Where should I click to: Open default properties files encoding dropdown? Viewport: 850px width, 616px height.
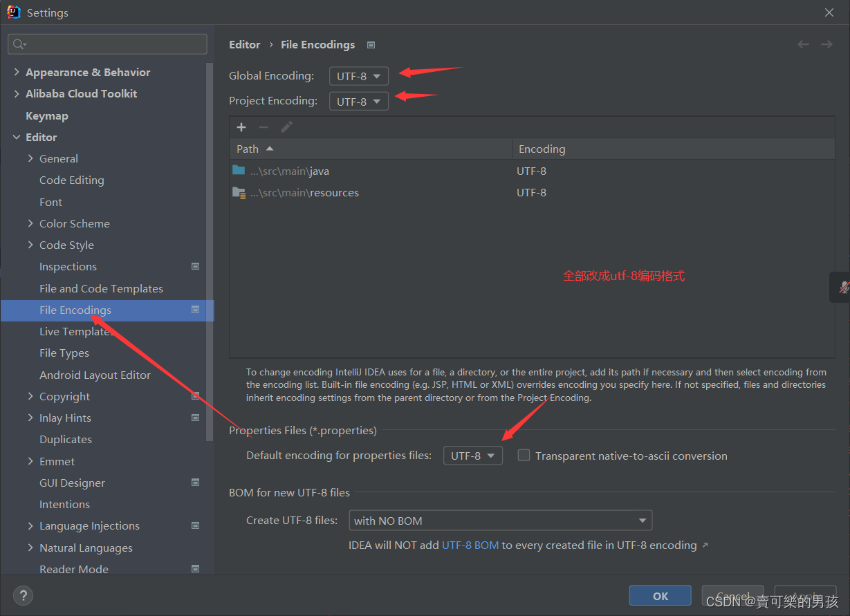coord(473,456)
